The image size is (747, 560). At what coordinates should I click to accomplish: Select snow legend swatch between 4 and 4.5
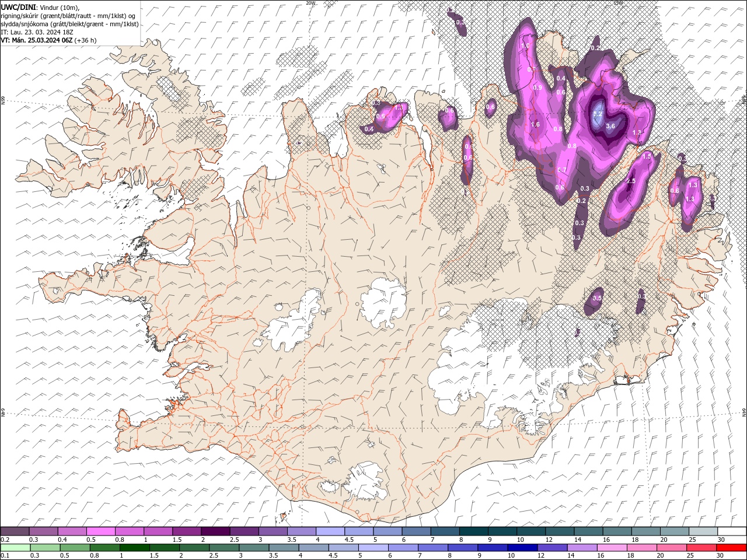[x=330, y=531]
